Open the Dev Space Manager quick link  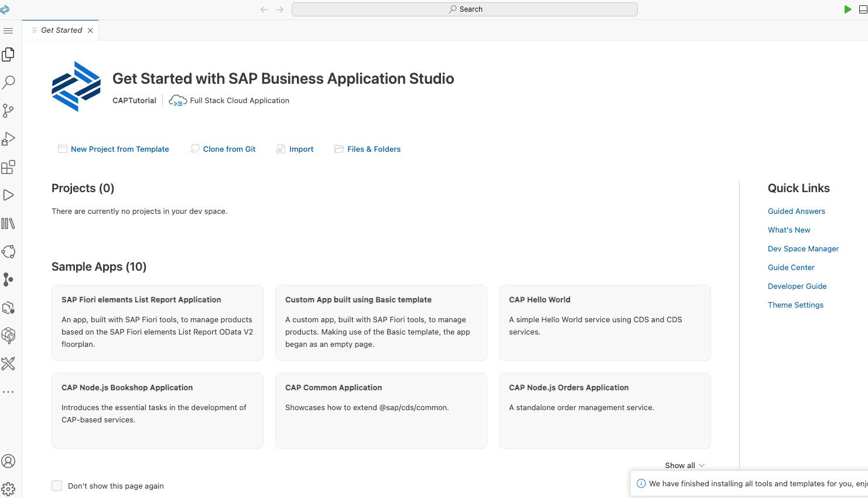[x=803, y=249]
